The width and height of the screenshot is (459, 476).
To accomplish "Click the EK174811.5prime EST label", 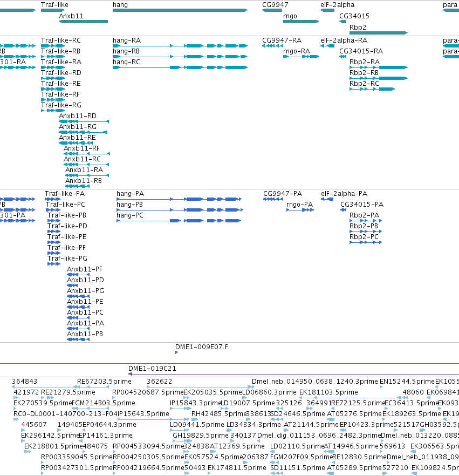I will 237,468.
